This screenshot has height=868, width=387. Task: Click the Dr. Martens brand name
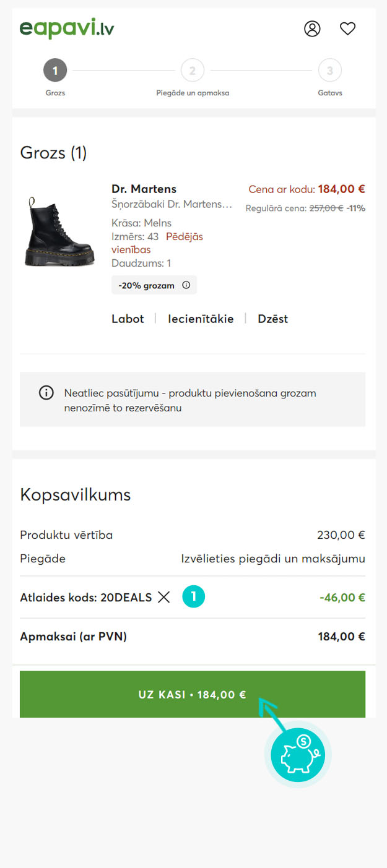[x=144, y=189]
